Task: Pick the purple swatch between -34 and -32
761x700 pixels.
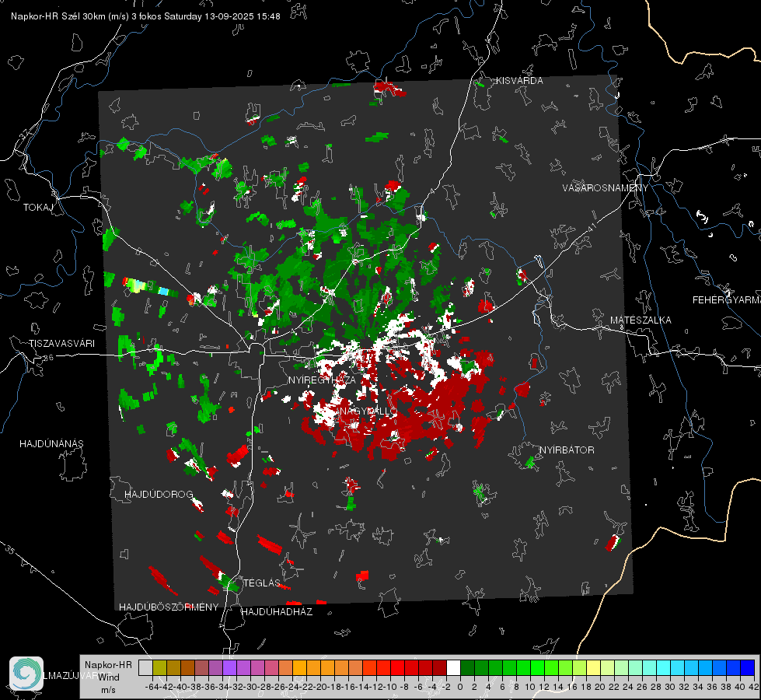Action: pyautogui.click(x=229, y=667)
